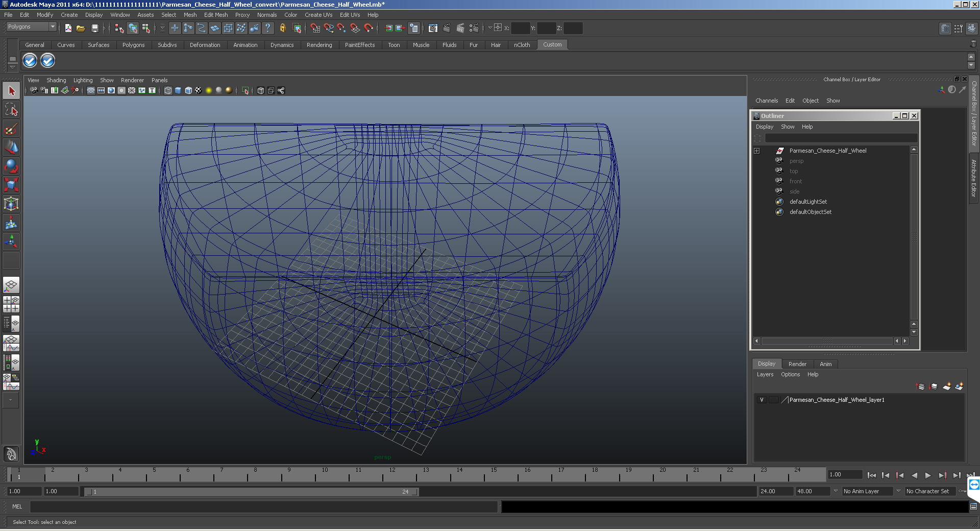This screenshot has height=531, width=980.
Task: Toggle visibility of Parmesan_Cheese_Half_Wheel_layer1
Action: [762, 400]
